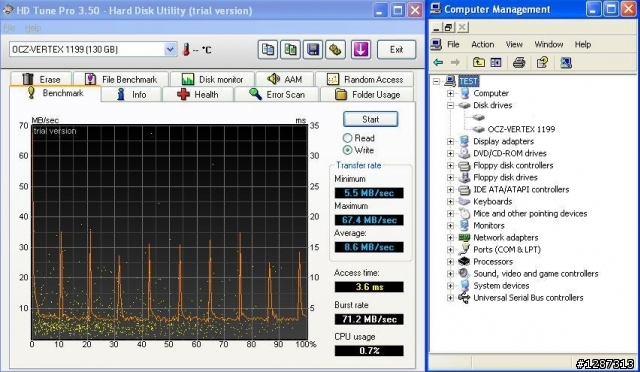Image resolution: width=640 pixels, height=372 pixels.
Task: Click the thermometer temperature icon
Action: coord(187,50)
